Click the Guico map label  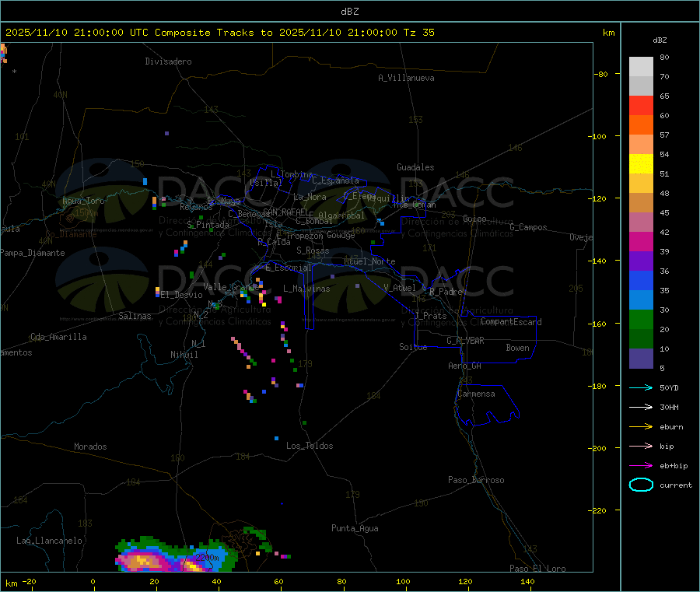474,219
